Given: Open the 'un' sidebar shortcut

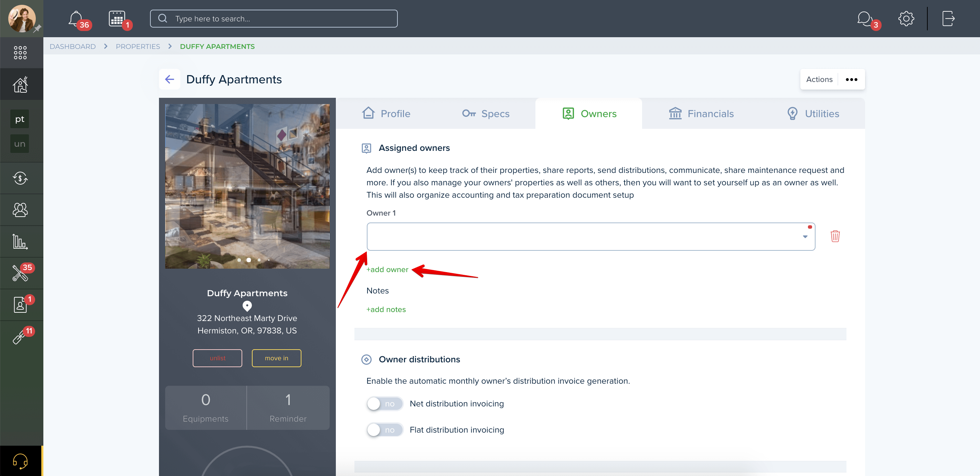Looking at the screenshot, I should tap(20, 144).
